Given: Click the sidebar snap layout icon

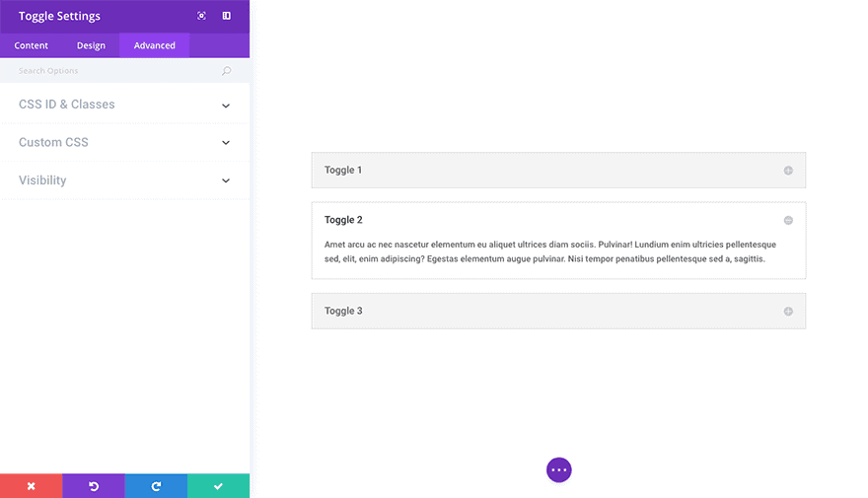Looking at the screenshot, I should [227, 16].
